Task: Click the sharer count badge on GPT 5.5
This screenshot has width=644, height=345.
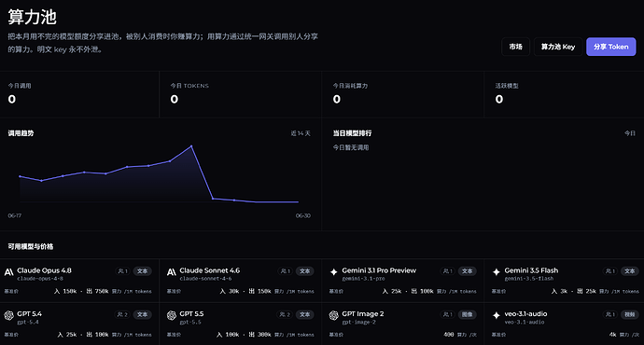Action: [x=285, y=314]
